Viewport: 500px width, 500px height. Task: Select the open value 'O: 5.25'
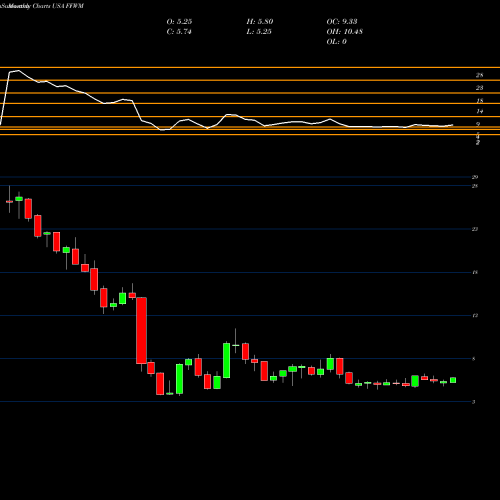(x=179, y=21)
